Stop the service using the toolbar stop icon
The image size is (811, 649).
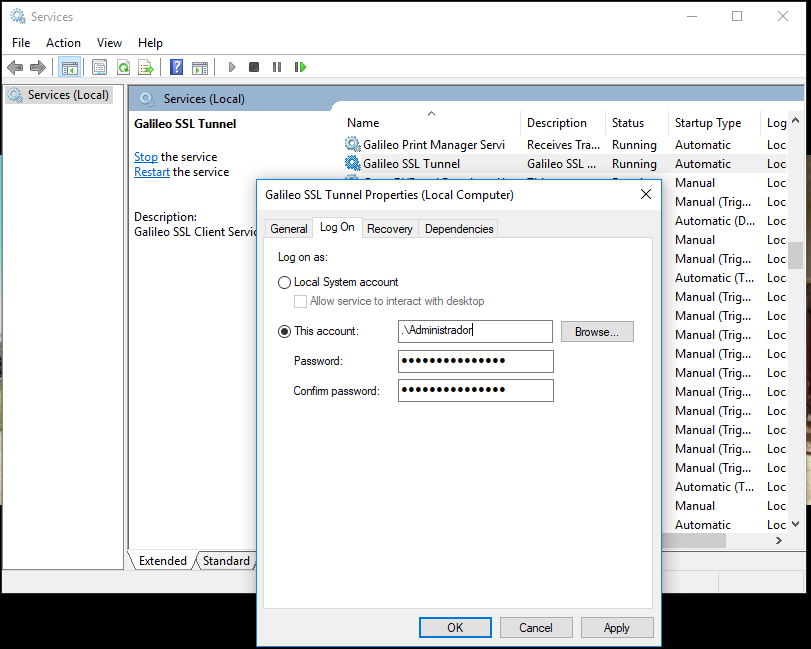254,67
